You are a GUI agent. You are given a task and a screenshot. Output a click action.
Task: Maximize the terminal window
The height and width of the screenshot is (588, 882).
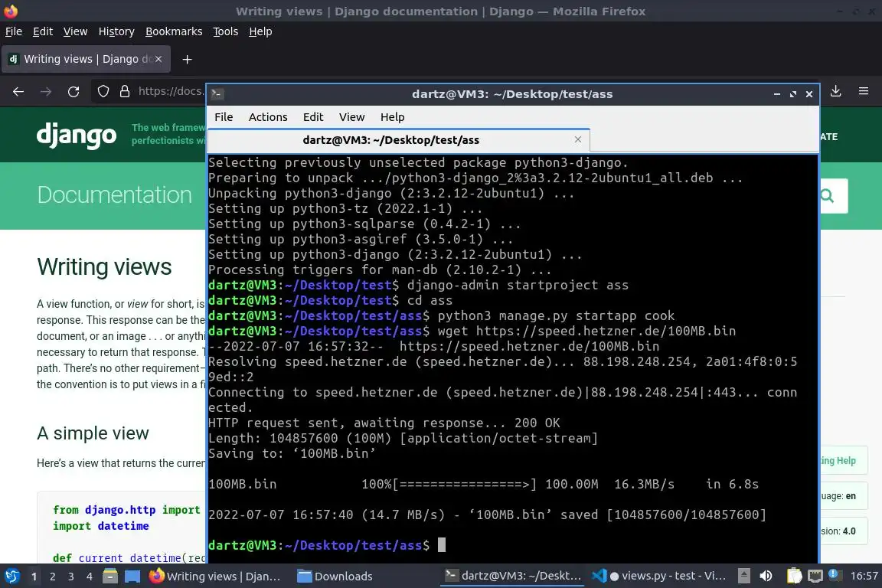coord(793,94)
